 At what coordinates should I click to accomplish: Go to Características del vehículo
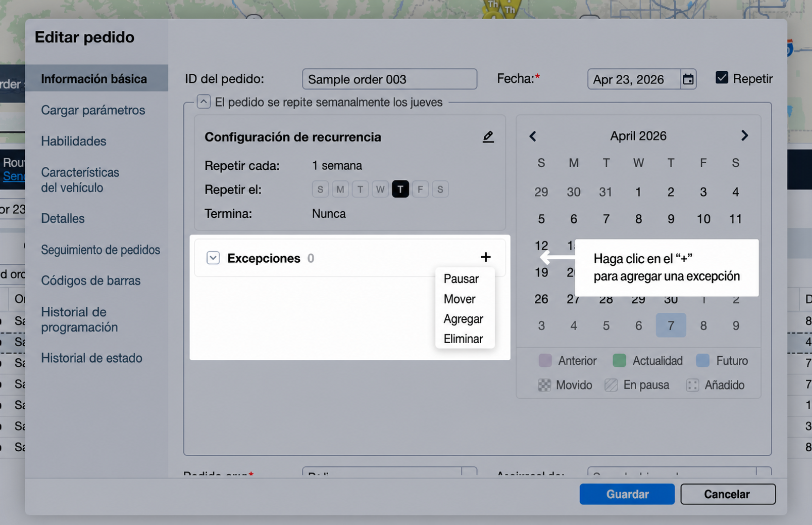pos(80,180)
